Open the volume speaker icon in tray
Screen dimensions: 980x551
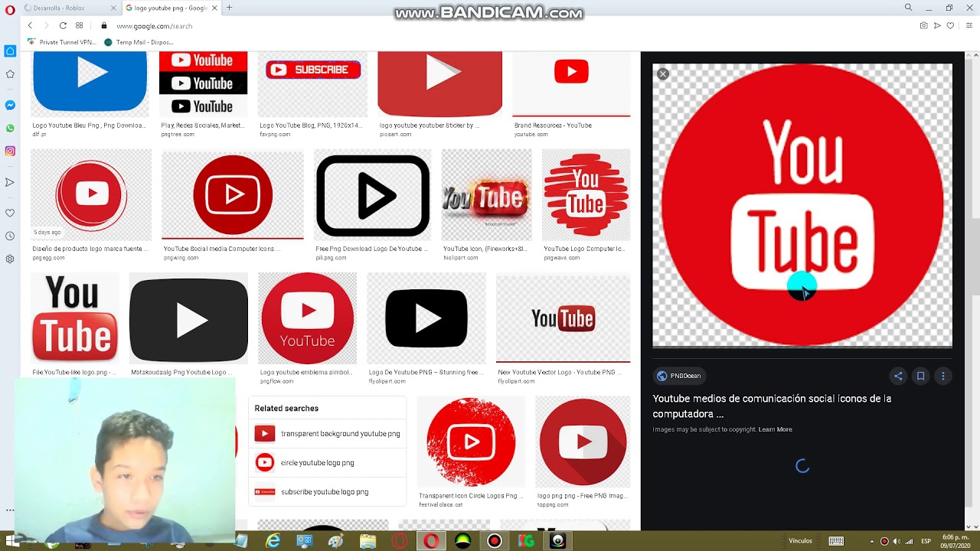[897, 541]
